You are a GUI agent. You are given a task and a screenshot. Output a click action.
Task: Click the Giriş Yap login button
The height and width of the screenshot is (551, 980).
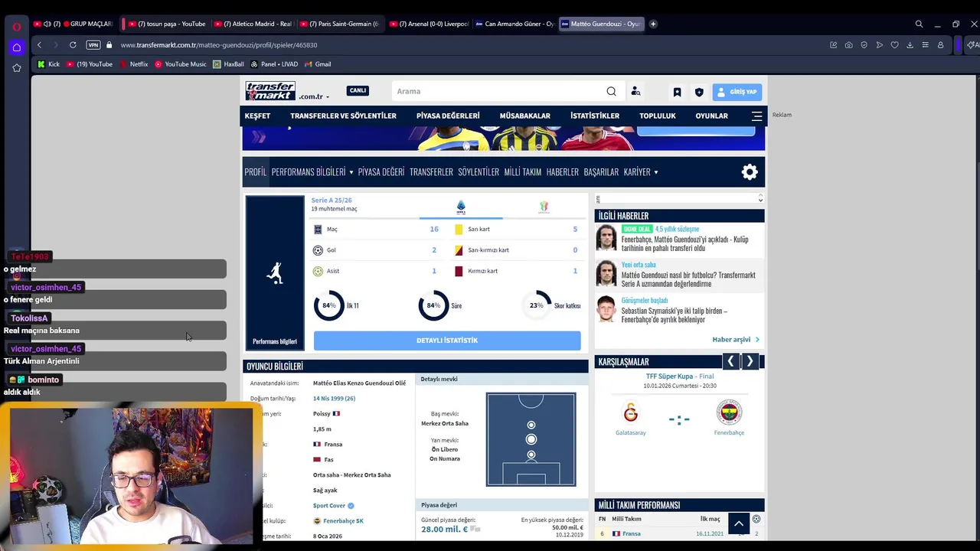(737, 92)
